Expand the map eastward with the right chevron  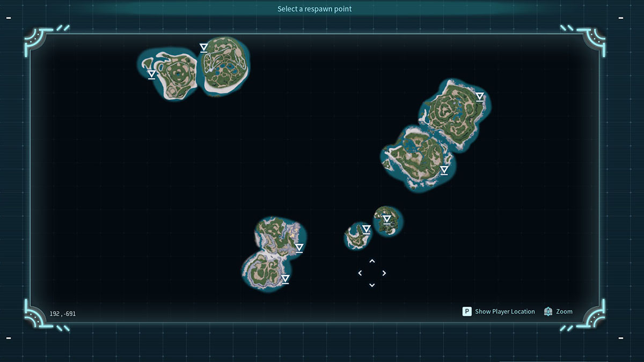384,273
